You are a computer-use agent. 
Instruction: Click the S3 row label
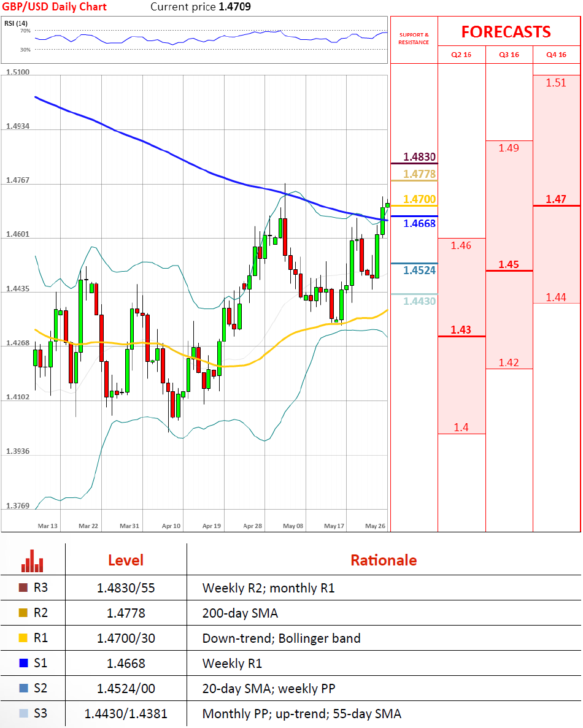click(x=41, y=713)
